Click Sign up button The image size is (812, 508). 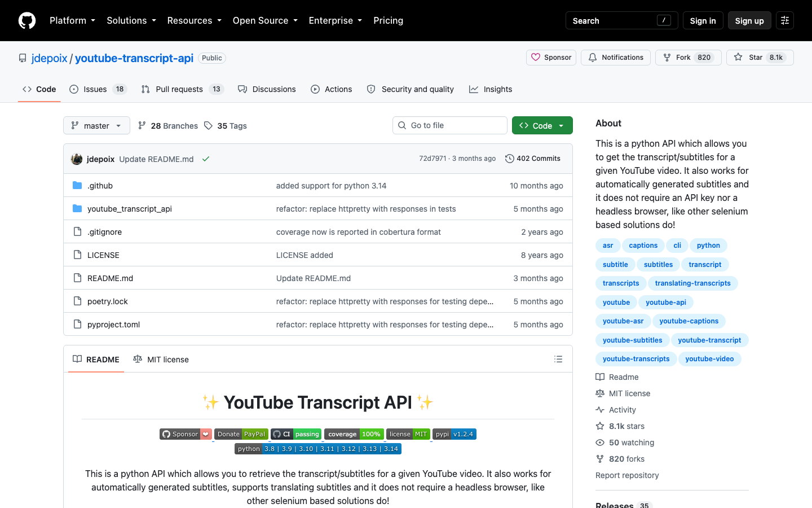(x=749, y=20)
